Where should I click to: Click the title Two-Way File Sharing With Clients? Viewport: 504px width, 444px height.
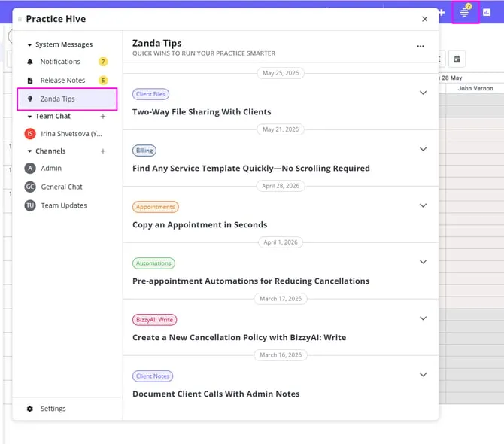pyautogui.click(x=202, y=112)
